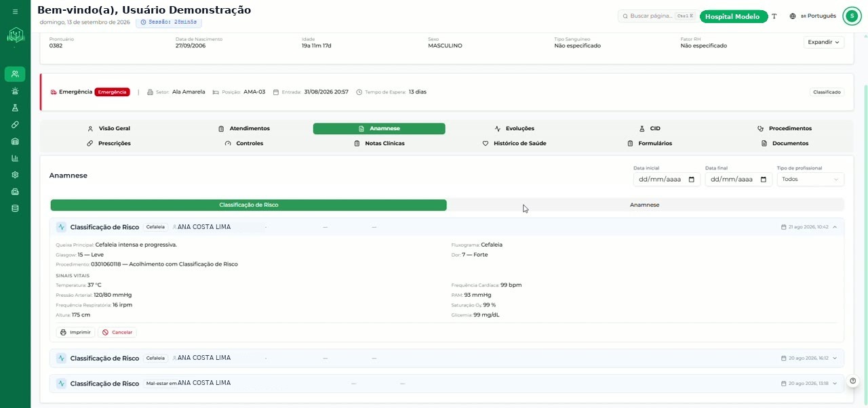Click the help question mark icon
This screenshot has width=868, height=408.
coord(853,381)
